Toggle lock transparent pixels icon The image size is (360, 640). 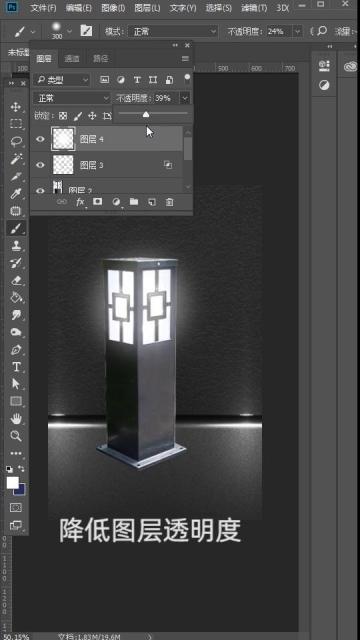(63, 116)
